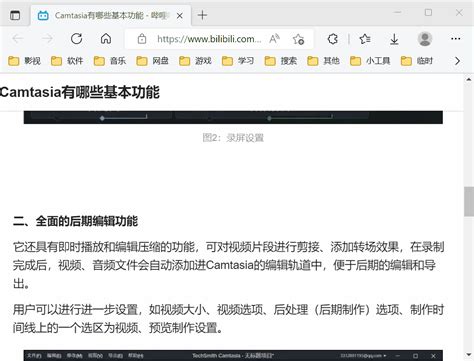Open the 影视 bookmarks folder
This screenshot has width=474, height=361.
[x=24, y=61]
